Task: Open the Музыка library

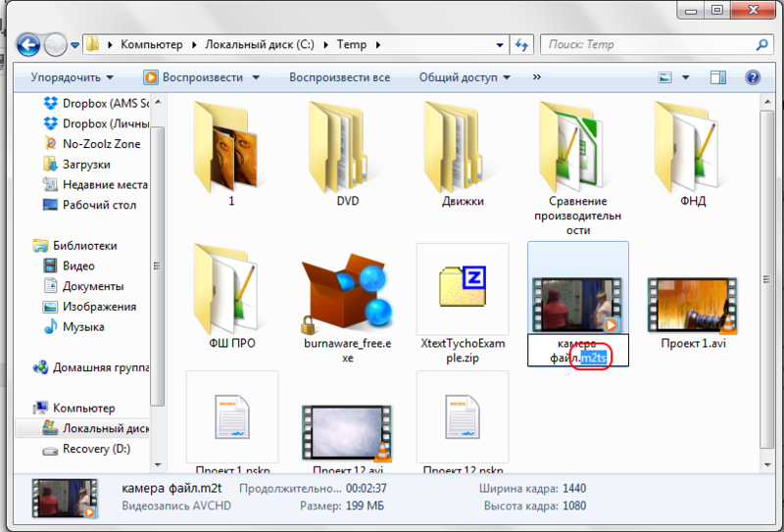Action: click(x=74, y=327)
